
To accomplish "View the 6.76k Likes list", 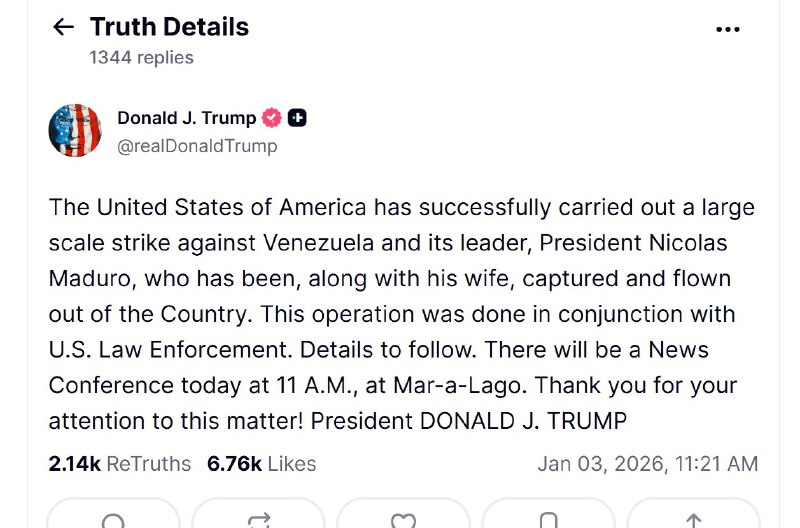I will [261, 464].
